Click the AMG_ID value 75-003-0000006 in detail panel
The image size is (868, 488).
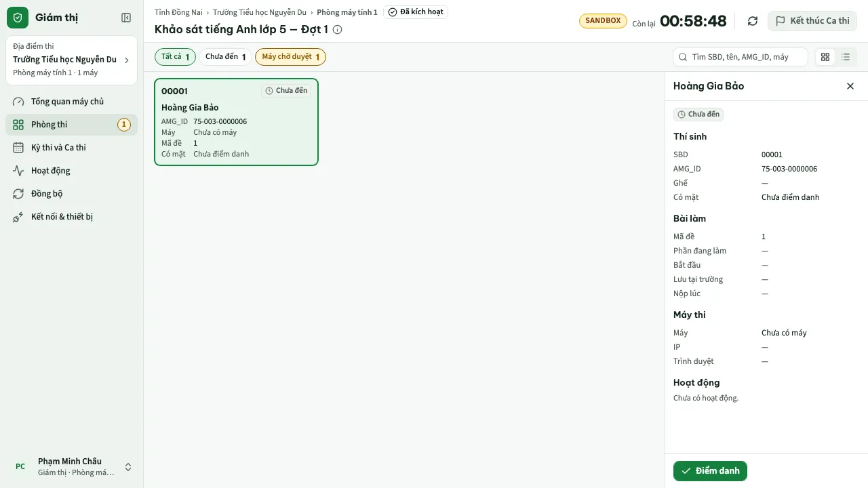[x=789, y=169]
